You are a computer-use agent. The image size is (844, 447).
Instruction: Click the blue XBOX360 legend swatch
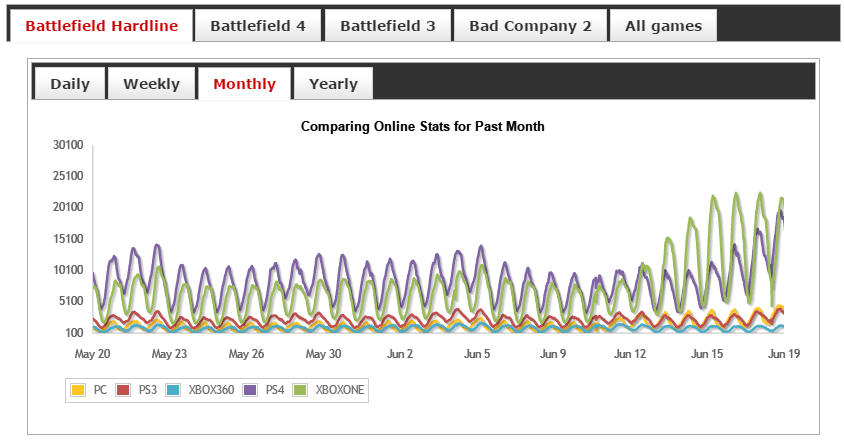click(173, 390)
